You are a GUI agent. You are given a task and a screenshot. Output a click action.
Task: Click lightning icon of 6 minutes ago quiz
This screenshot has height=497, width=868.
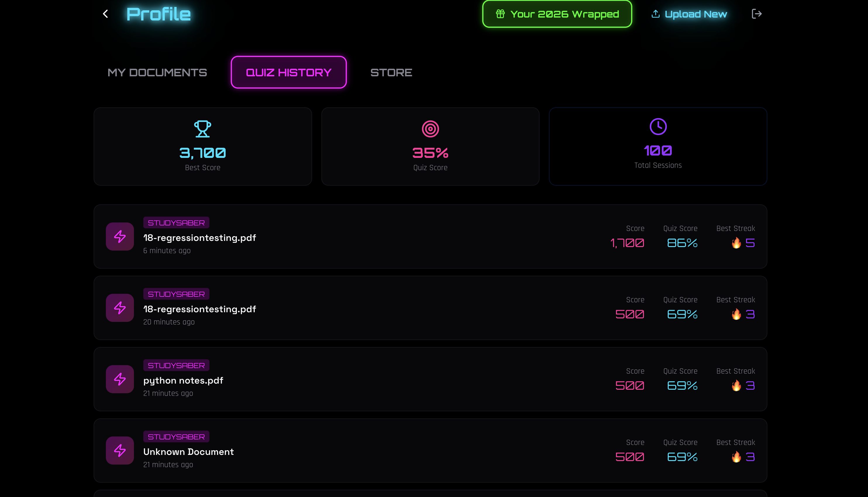tap(120, 237)
